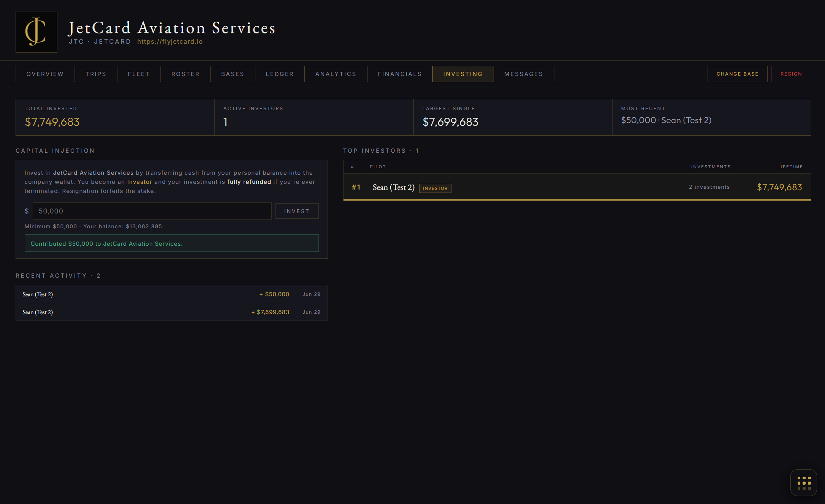The height and width of the screenshot is (504, 825).
Task: Click the + $50,000 recent activity row
Action: (x=172, y=294)
